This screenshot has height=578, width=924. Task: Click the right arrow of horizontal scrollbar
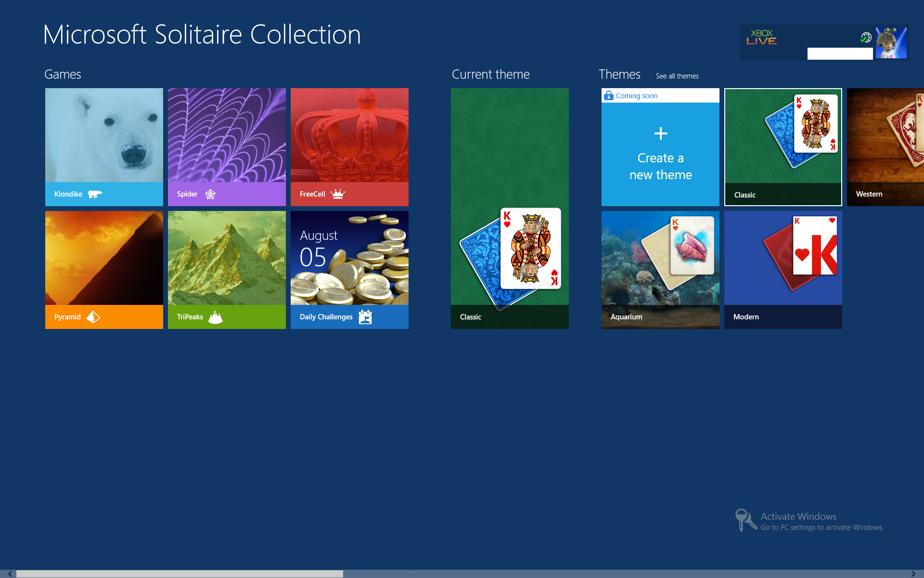click(913, 574)
